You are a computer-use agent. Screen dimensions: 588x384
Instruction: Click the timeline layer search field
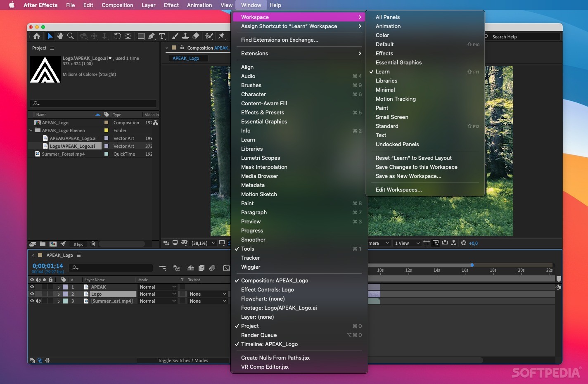111,268
